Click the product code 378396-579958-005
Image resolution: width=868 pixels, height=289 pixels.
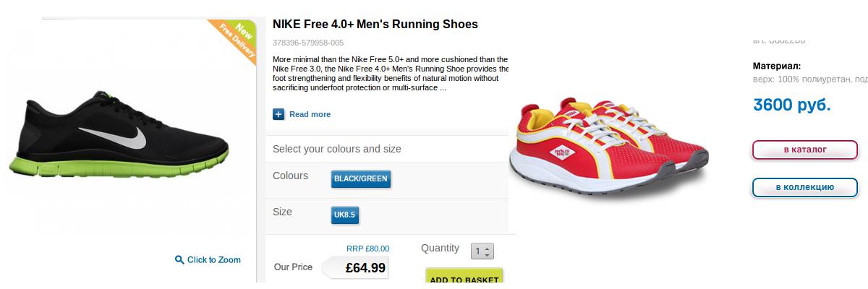(308, 43)
